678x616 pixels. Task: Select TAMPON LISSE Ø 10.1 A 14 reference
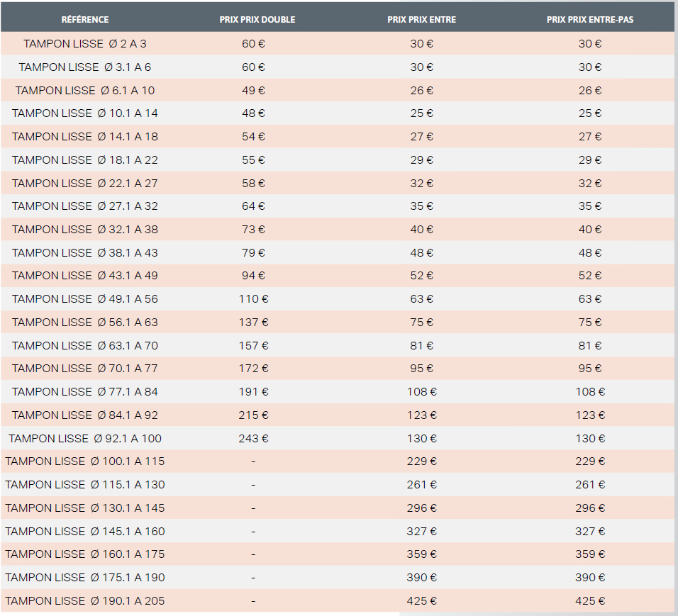pos(85,113)
